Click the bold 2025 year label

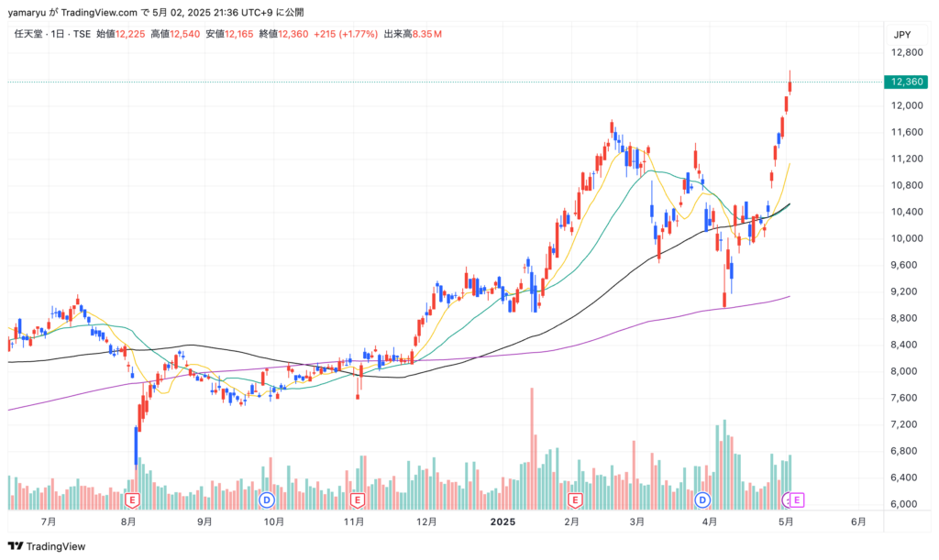503,522
